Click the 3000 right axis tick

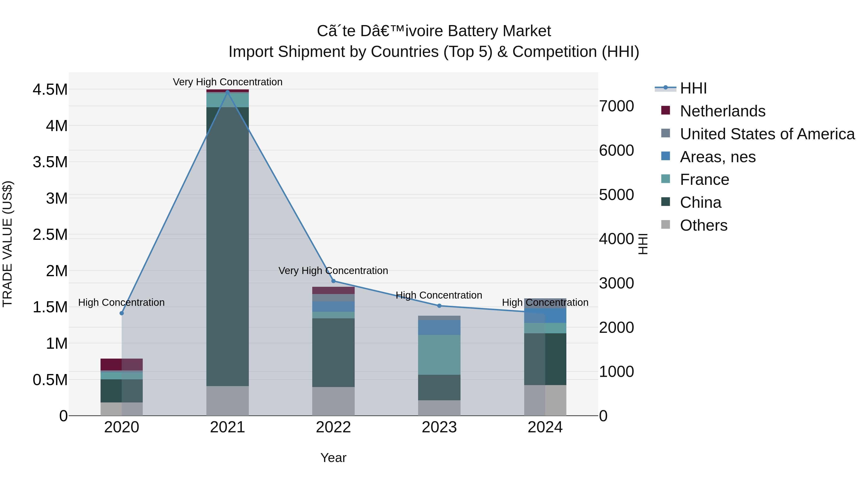[617, 283]
